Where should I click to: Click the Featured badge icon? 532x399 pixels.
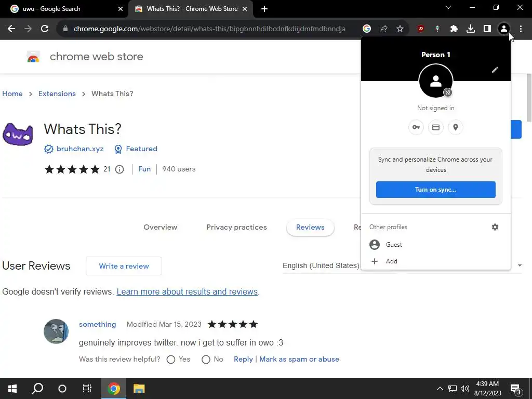pyautogui.click(x=118, y=149)
